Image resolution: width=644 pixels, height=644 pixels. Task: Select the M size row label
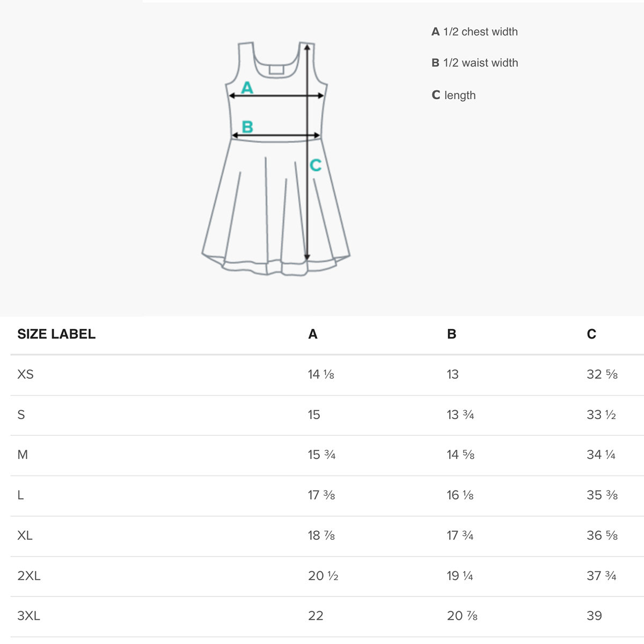[23, 455]
